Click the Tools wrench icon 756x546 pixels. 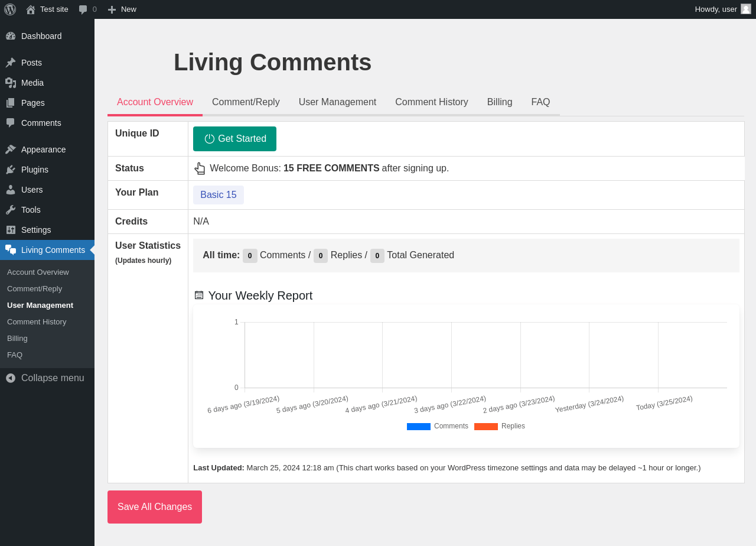click(11, 210)
